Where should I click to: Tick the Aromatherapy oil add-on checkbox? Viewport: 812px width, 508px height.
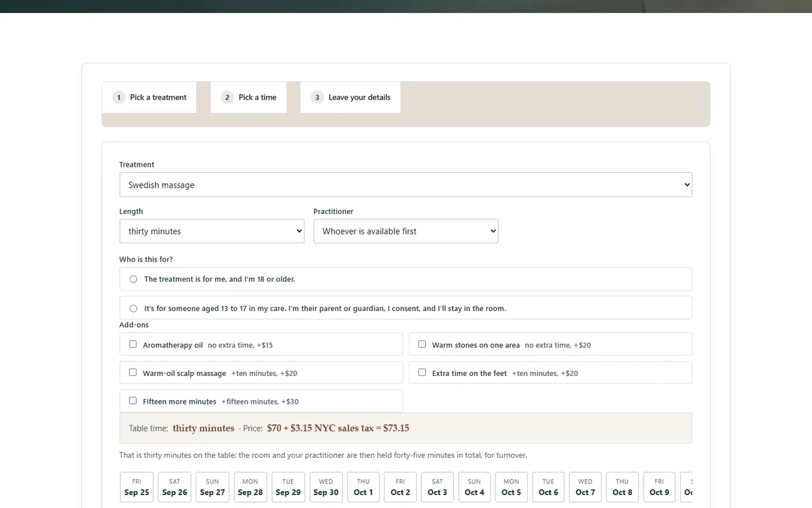[133, 344]
